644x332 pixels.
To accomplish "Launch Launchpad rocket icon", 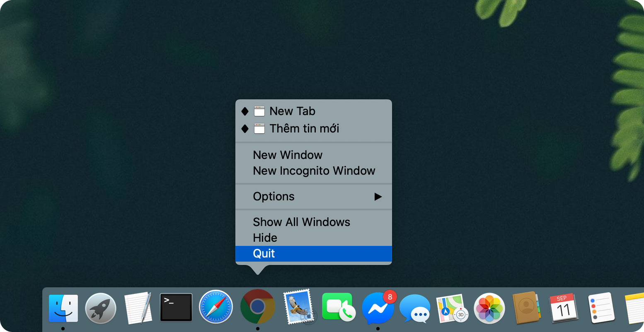I will [101, 308].
